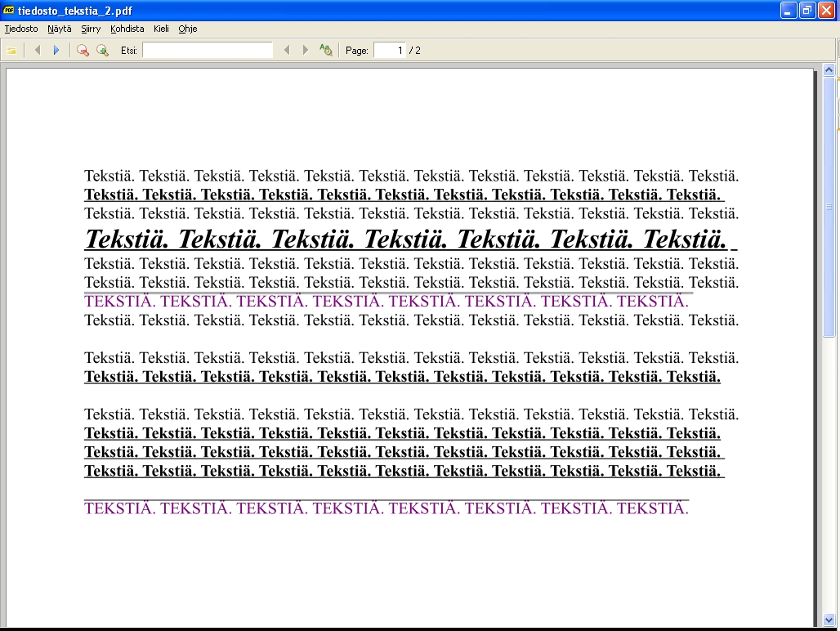This screenshot has width=840, height=631.
Task: Open the Kohdista menu
Action: (x=127, y=29)
